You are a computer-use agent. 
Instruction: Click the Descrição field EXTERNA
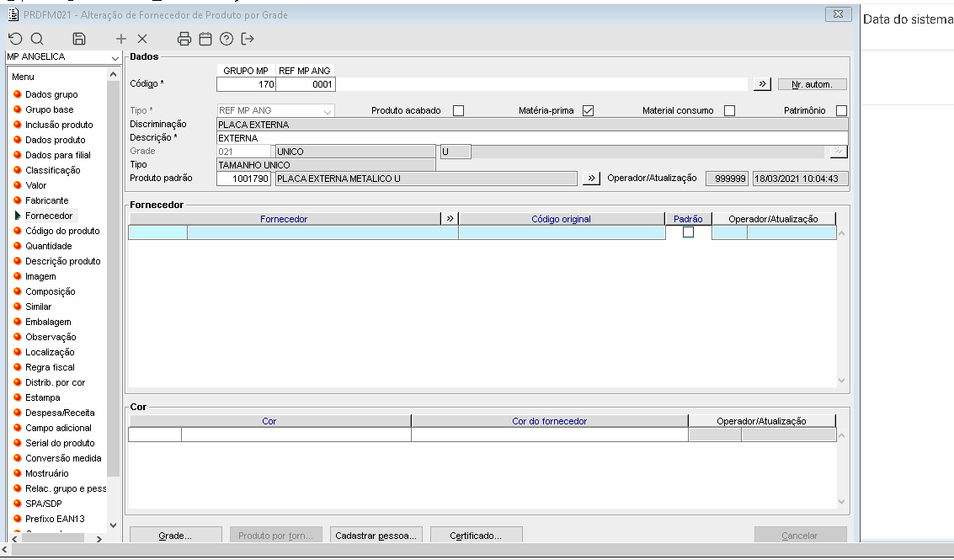532,138
